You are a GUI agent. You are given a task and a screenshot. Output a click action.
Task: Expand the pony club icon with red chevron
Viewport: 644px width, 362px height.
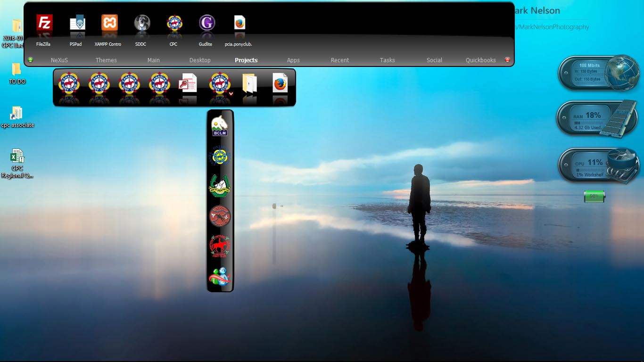pos(220,84)
